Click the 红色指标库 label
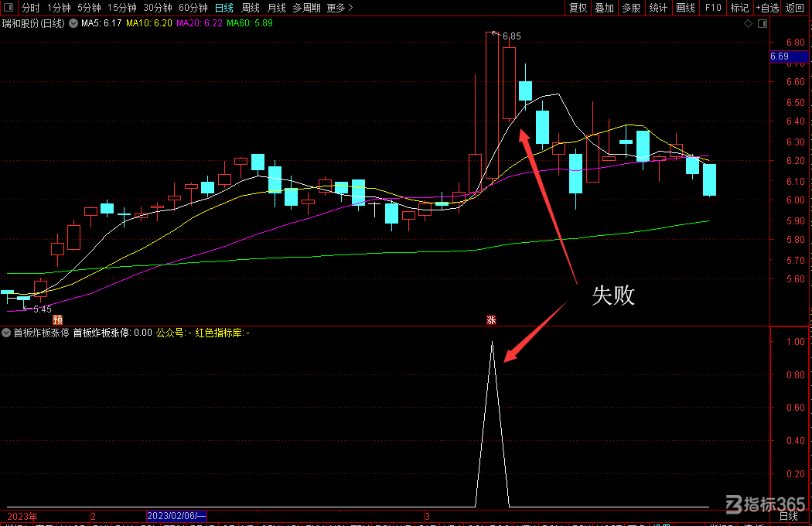 (x=222, y=333)
